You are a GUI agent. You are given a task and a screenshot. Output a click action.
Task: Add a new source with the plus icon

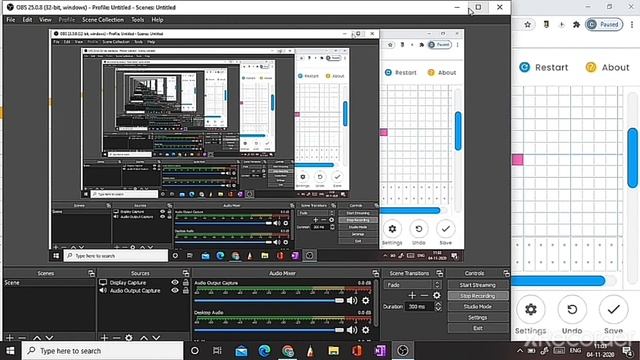104,338
